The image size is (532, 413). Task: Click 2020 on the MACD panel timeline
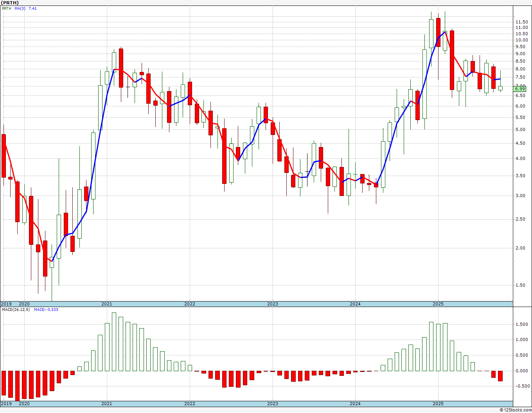coord(24,404)
